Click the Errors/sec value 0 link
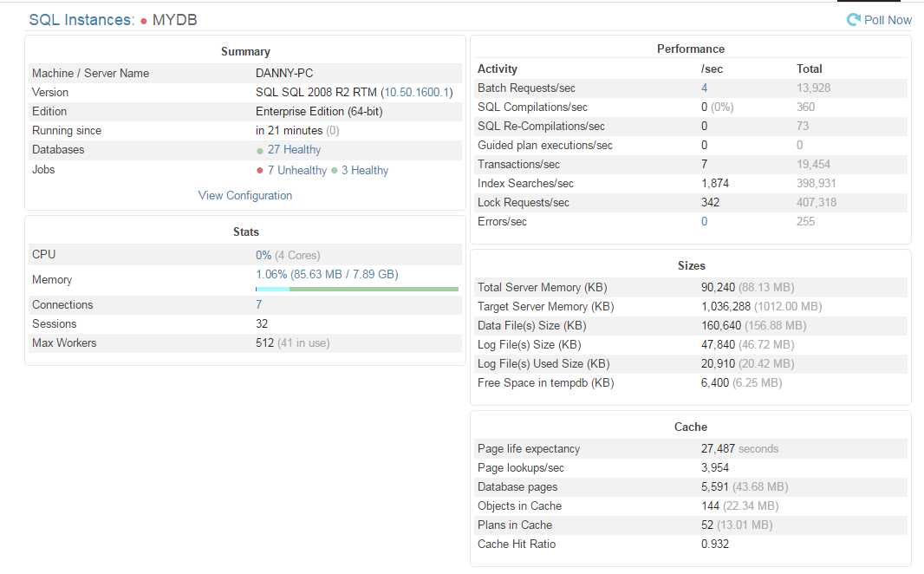This screenshot has width=924, height=574. [x=704, y=222]
